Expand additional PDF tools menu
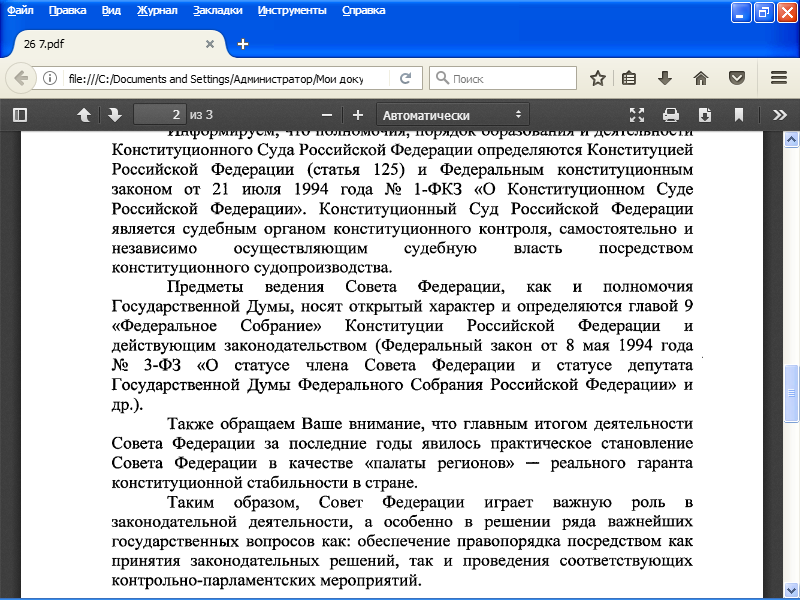Screen dimensions: 800x600 [780, 115]
